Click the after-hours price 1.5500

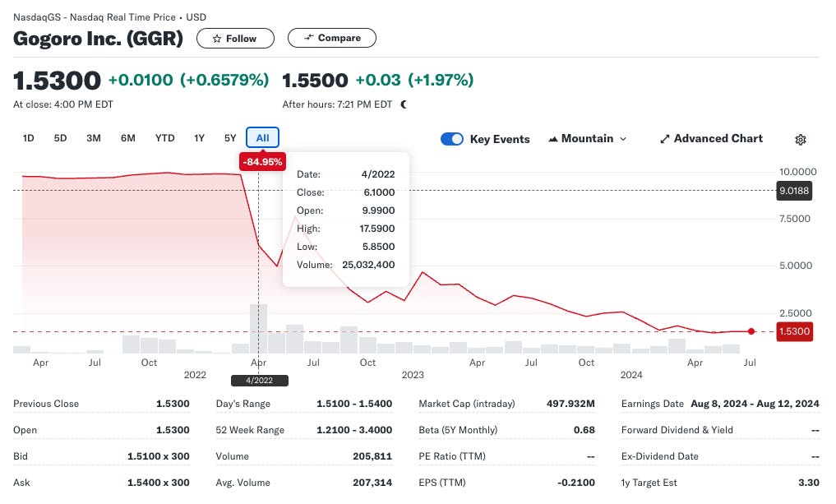pos(315,81)
